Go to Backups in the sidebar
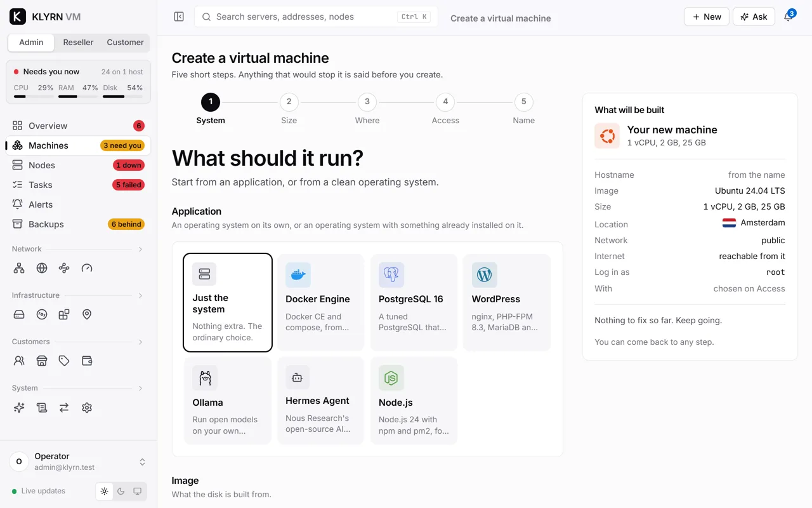Viewport: 812px width, 508px height. (x=79, y=224)
